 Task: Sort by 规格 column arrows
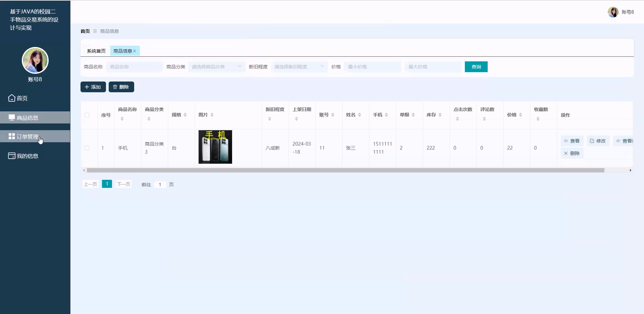185,115
